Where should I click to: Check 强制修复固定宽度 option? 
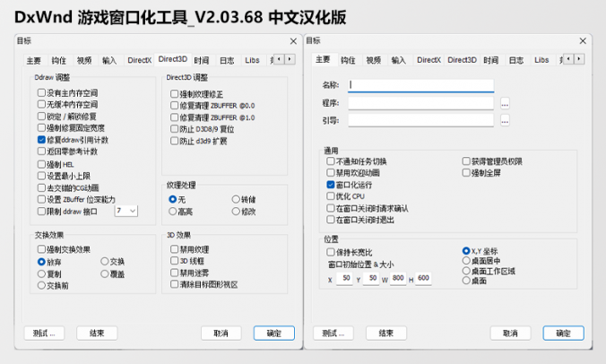click(x=41, y=127)
